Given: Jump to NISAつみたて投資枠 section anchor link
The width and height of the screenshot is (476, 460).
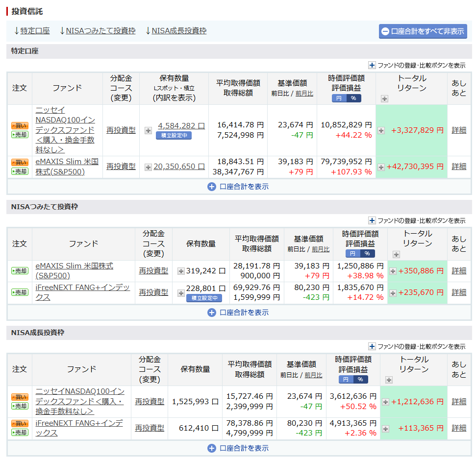Looking at the screenshot, I should (x=97, y=31).
